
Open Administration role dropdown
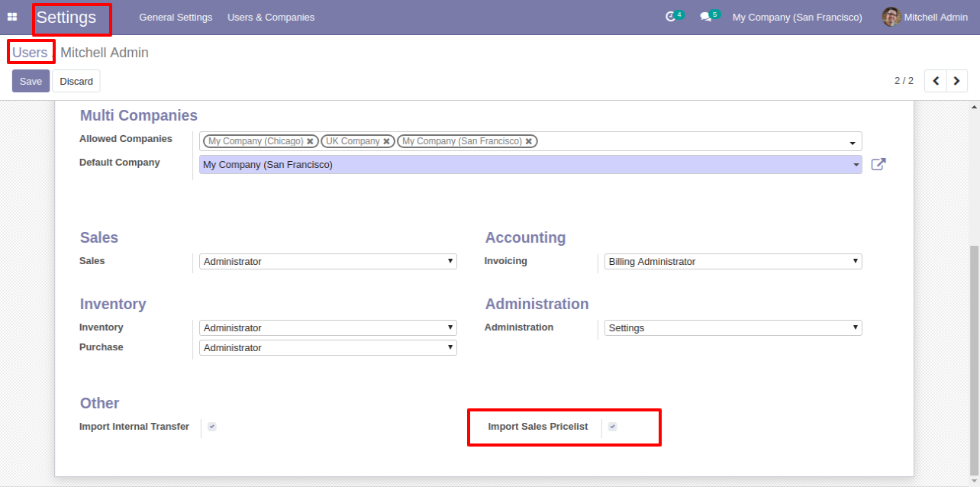tap(733, 328)
